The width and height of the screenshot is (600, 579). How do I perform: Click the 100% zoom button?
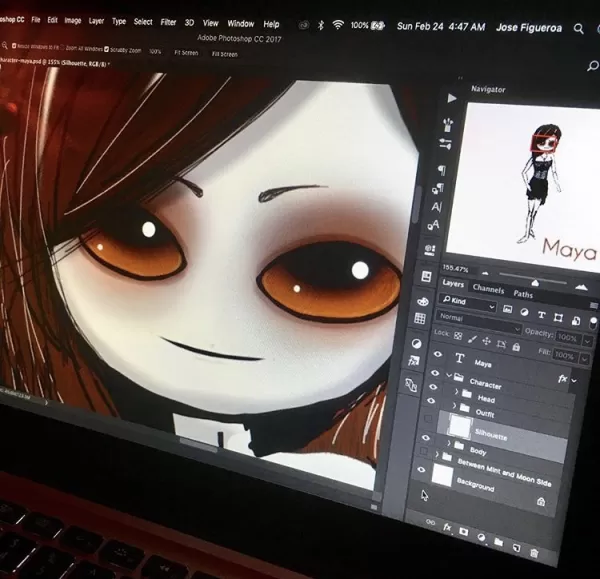click(155, 51)
